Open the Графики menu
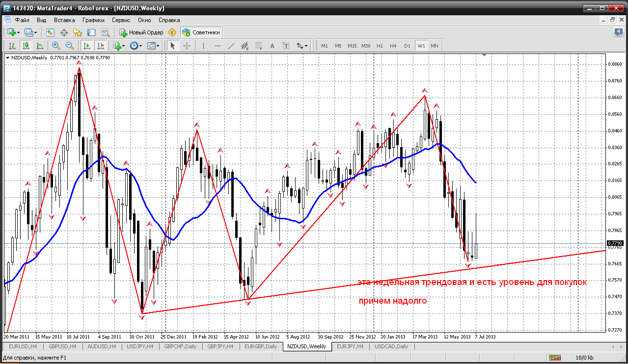Viewport: 628px width, 364px height. pyautogui.click(x=93, y=20)
